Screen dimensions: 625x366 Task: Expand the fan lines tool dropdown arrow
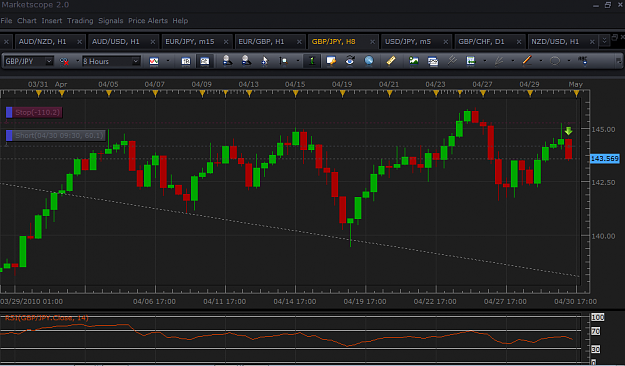click(x=513, y=61)
